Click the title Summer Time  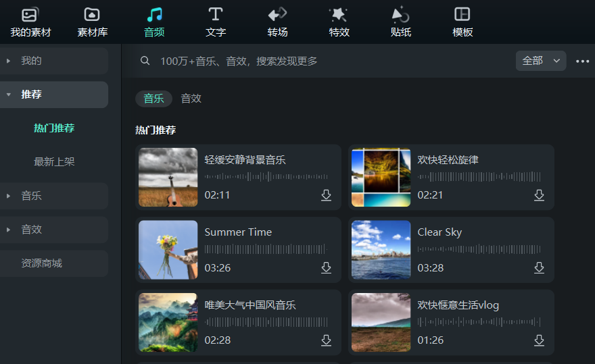[x=238, y=232]
